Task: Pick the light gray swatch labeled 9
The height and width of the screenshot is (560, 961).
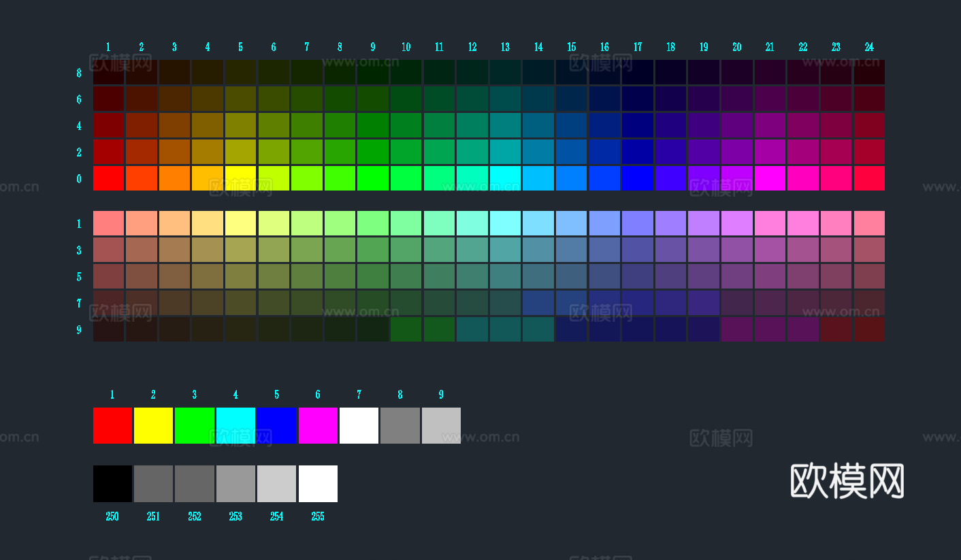Action: [441, 425]
